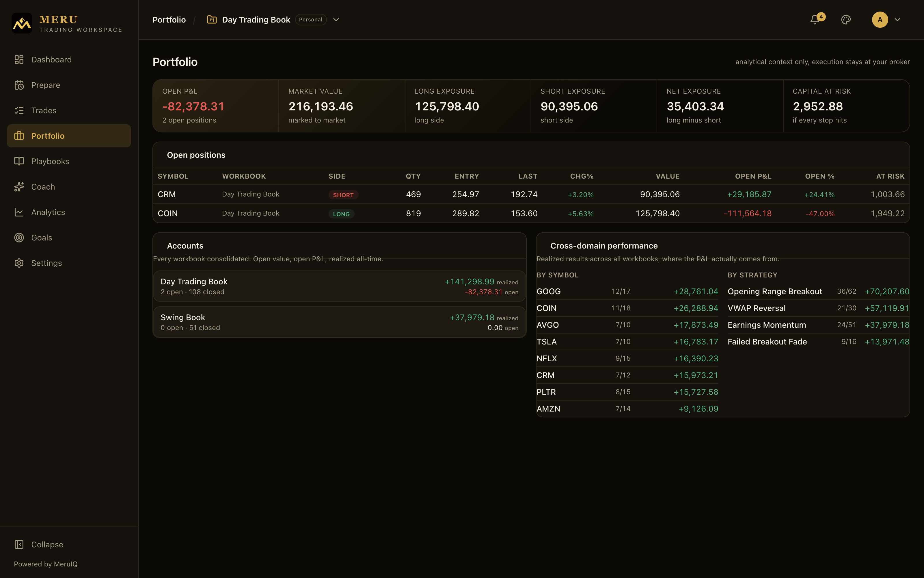The image size is (924, 578).
Task: Select the Capital At Risk summary card
Action: [846, 106]
